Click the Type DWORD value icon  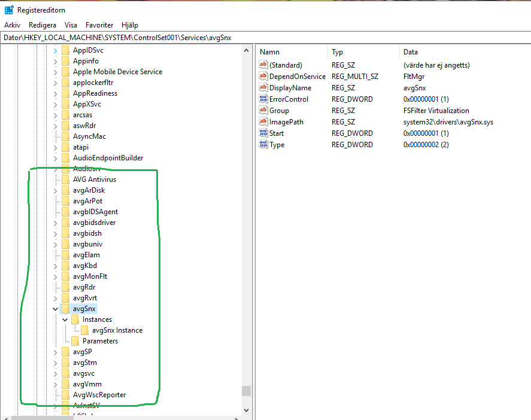(x=263, y=145)
